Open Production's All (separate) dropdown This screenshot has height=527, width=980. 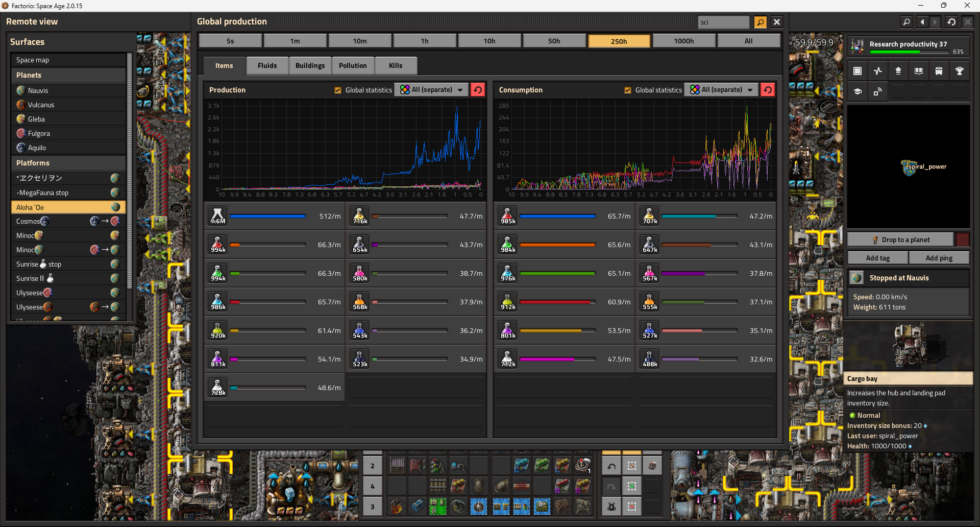[432, 90]
